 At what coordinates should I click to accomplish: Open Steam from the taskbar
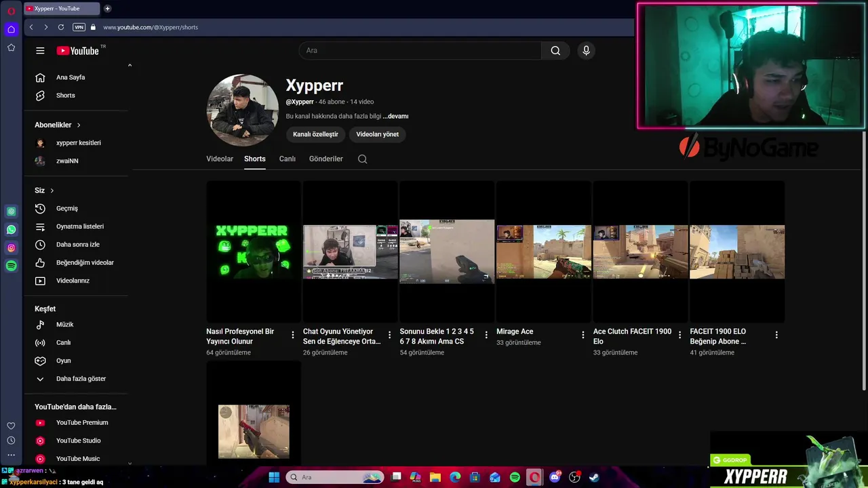pyautogui.click(x=594, y=477)
